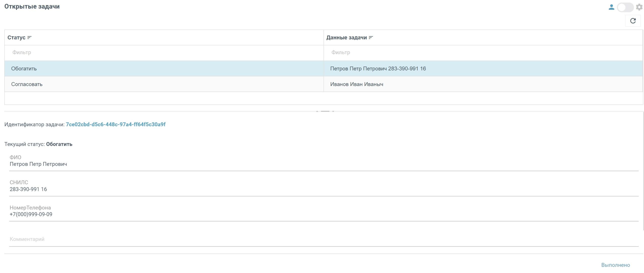Click sort icon next to Статус header
The height and width of the screenshot is (273, 644).
point(29,38)
